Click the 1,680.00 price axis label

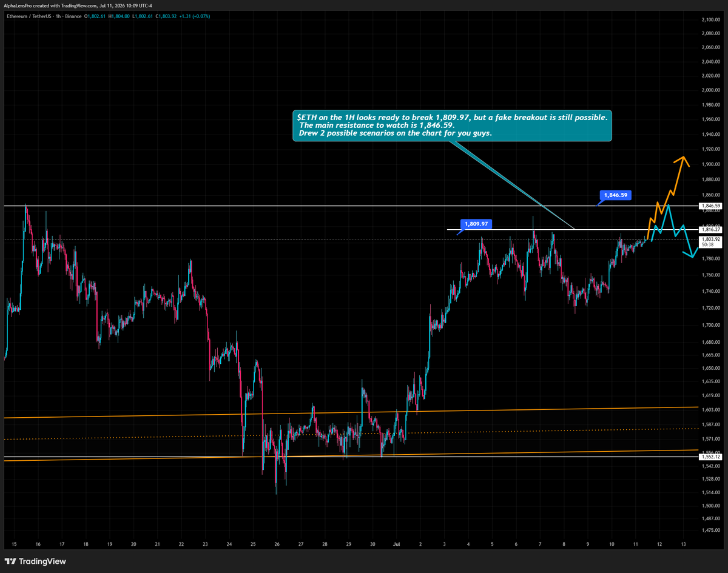click(710, 343)
